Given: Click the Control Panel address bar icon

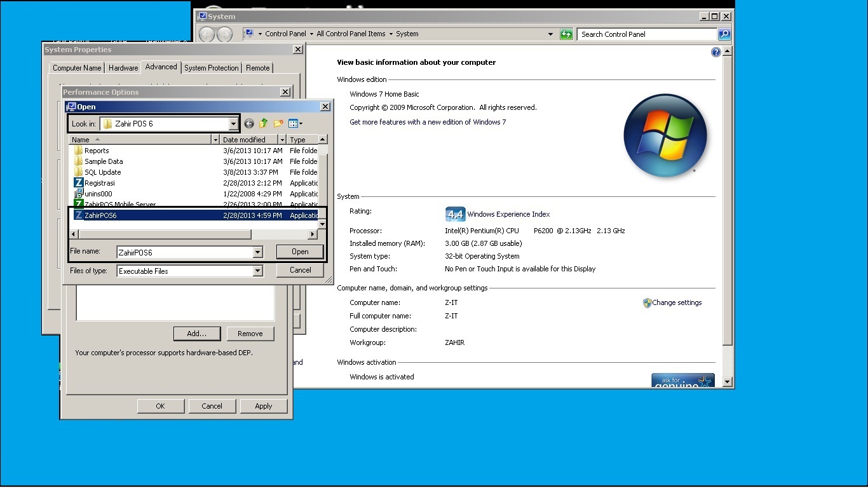Looking at the screenshot, I should click(x=249, y=34).
